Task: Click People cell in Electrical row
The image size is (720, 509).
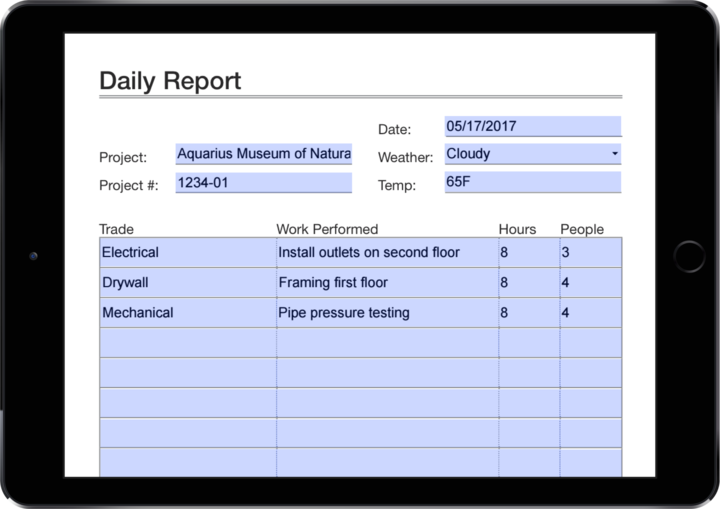Action: coord(590,253)
